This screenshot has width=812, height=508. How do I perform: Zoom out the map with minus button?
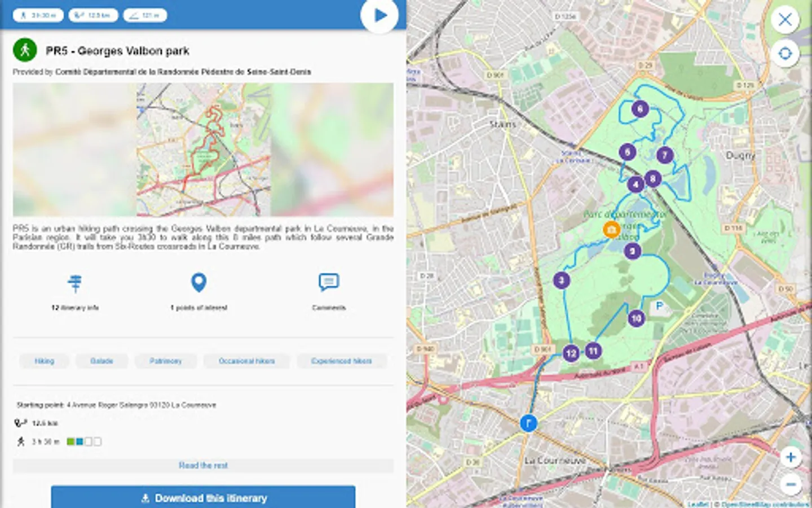(x=791, y=484)
